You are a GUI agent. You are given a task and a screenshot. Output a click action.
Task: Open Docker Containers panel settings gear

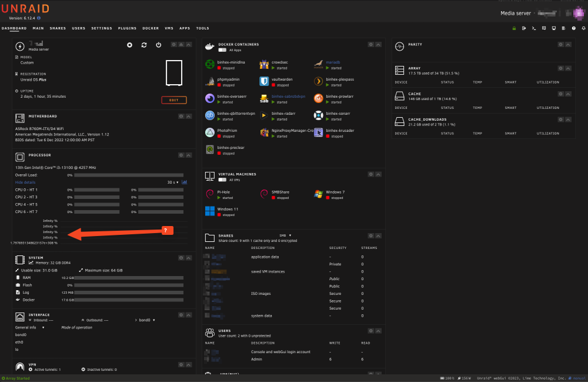(x=371, y=44)
